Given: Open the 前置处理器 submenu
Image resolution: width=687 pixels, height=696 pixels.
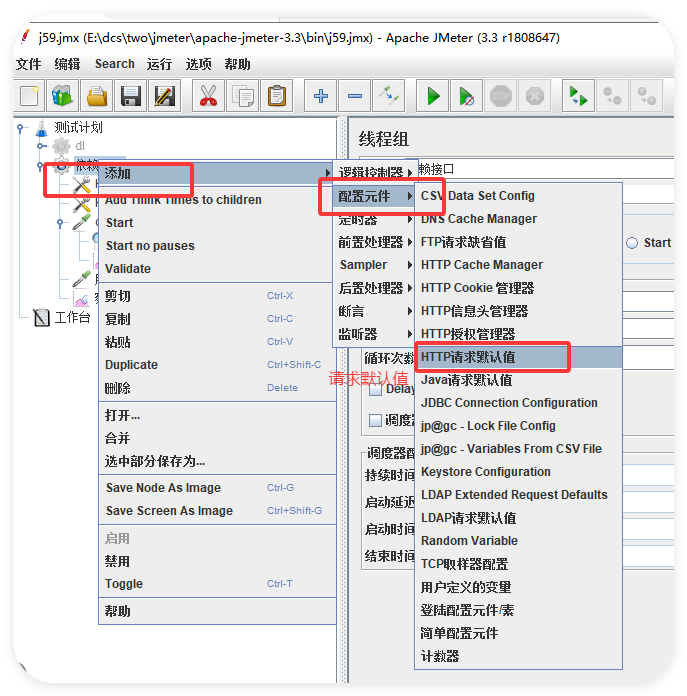Looking at the screenshot, I should point(373,242).
